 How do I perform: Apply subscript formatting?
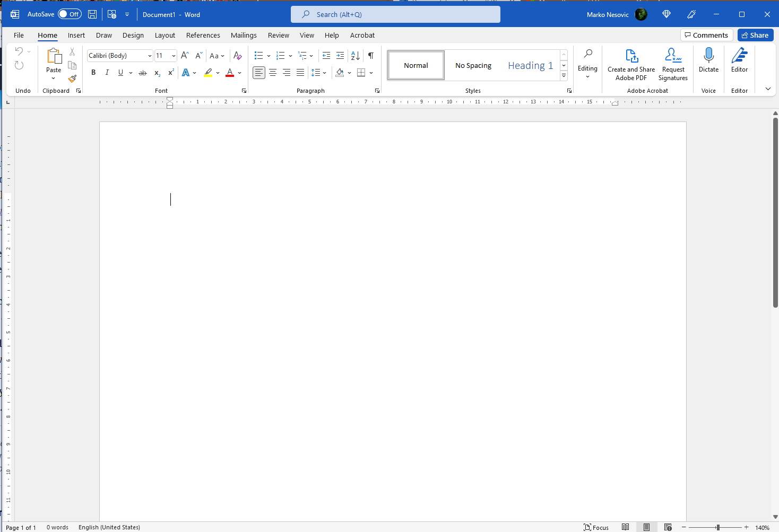click(157, 73)
